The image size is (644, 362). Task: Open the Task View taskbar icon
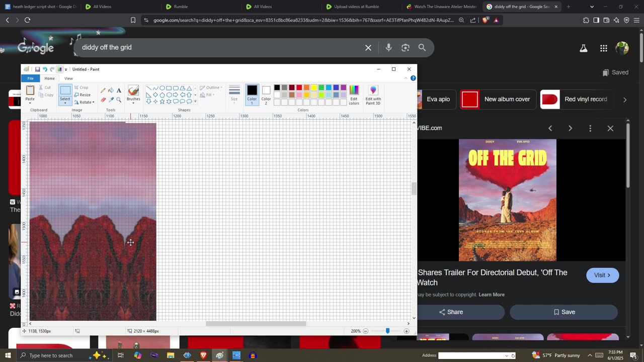[x=121, y=355]
